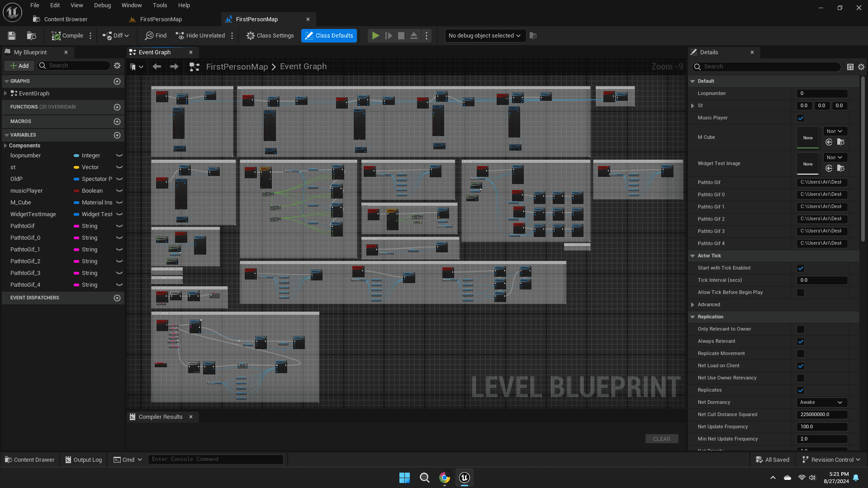Use selected asset for M Cube
The height and width of the screenshot is (488, 868).
coord(829,142)
